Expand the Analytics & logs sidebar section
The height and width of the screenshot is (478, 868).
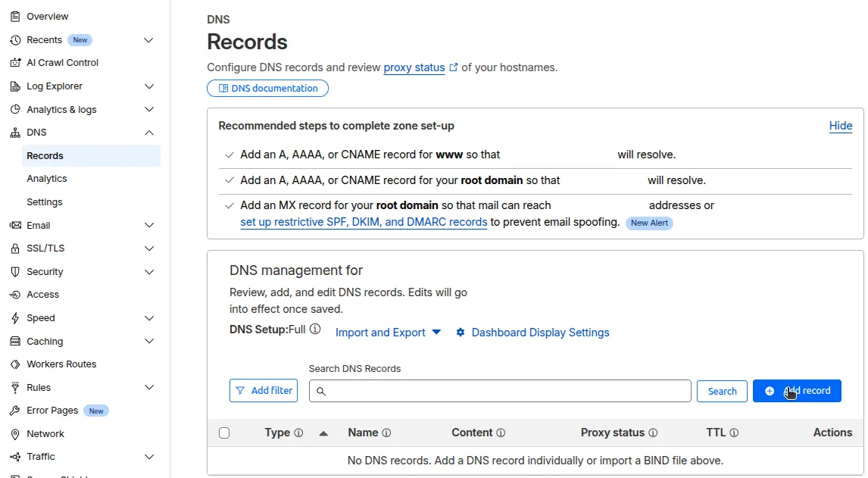click(148, 109)
